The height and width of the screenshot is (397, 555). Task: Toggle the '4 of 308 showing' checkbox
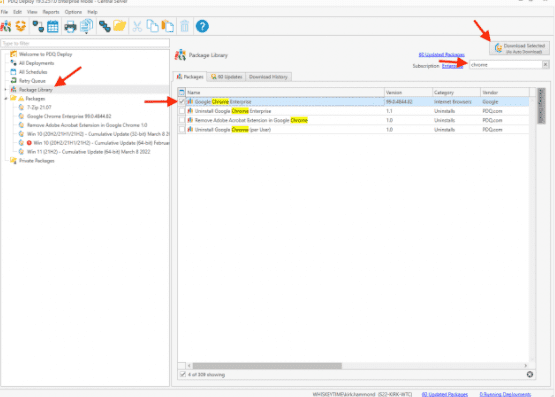coord(183,374)
